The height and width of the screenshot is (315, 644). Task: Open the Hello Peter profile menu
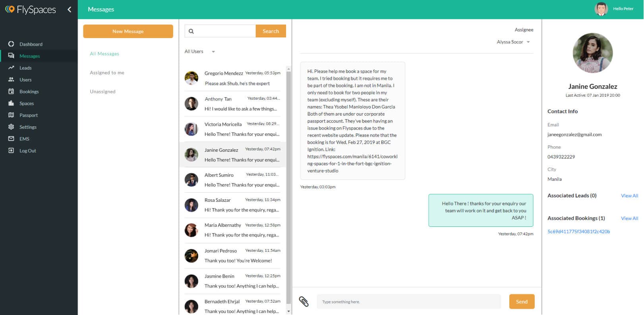[614, 9]
